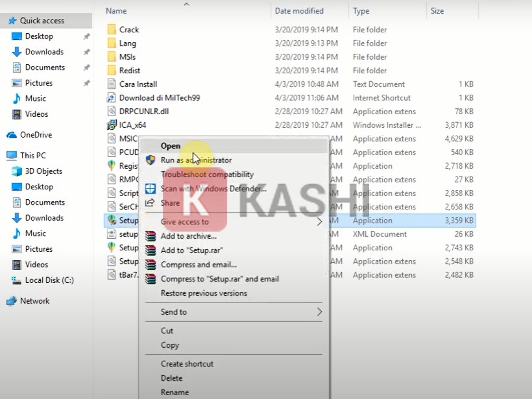This screenshot has height=399, width=532.
Task: Click the Download di MilTech99 shortcut icon
Action: (x=112, y=98)
